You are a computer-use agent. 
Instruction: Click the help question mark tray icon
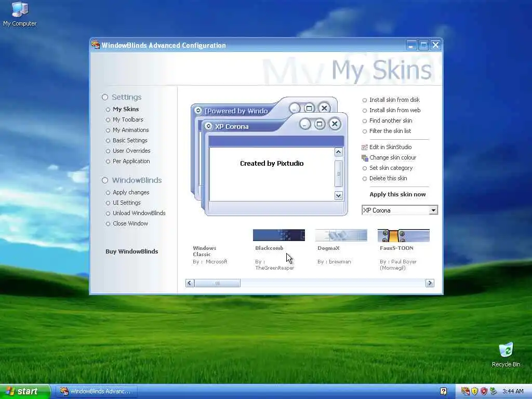coord(444,391)
